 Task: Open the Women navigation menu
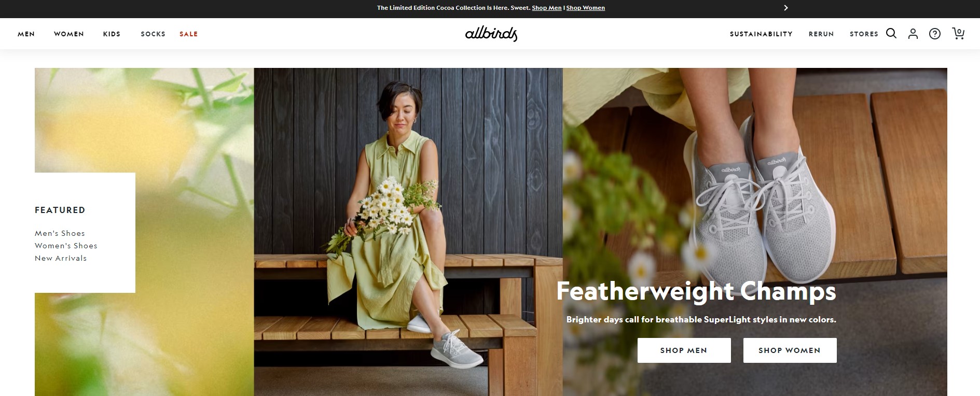[69, 34]
